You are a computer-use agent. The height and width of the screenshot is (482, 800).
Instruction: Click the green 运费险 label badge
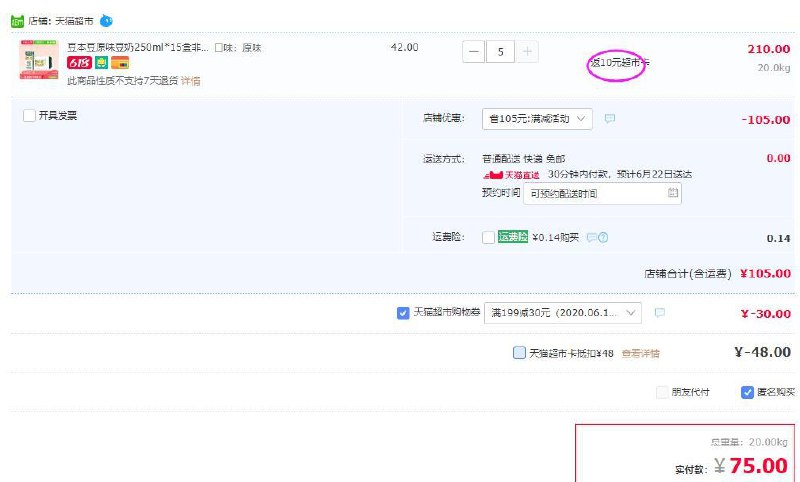click(x=513, y=237)
